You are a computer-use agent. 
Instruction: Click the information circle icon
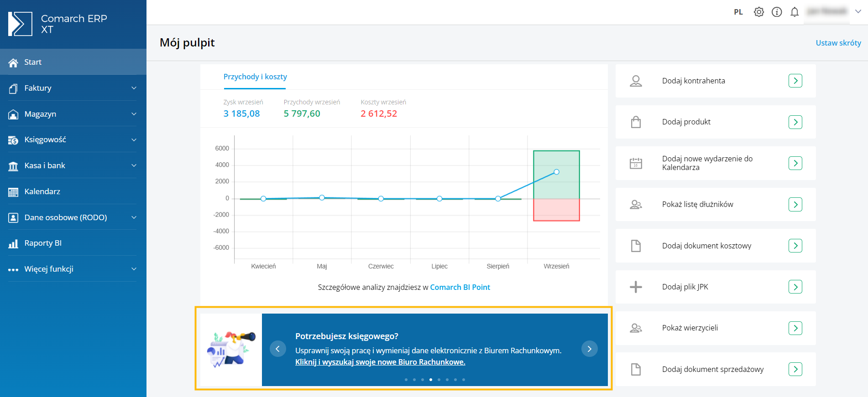point(777,12)
